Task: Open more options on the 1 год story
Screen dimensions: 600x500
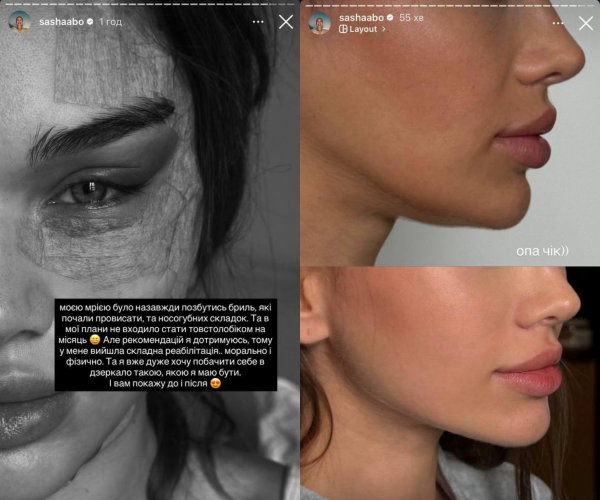Action: 258,22
